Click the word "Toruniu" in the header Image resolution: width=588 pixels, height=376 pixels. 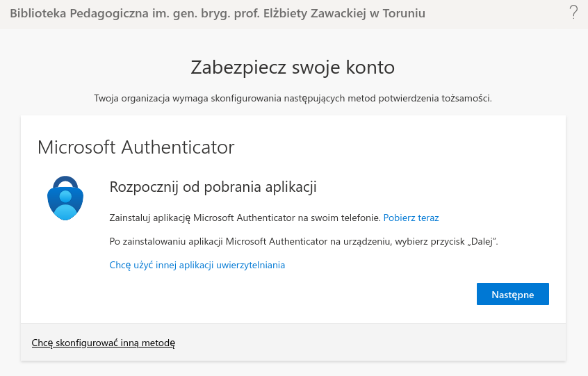pos(403,13)
